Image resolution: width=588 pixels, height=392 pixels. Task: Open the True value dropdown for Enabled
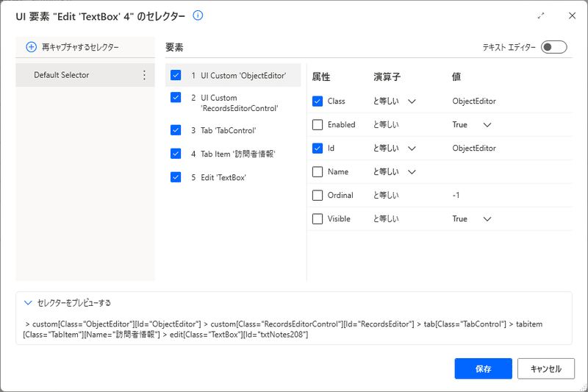pos(487,125)
